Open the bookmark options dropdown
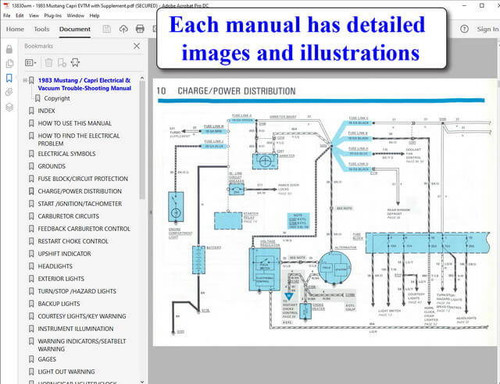Viewport: 500px width, 384px height. coord(30,62)
